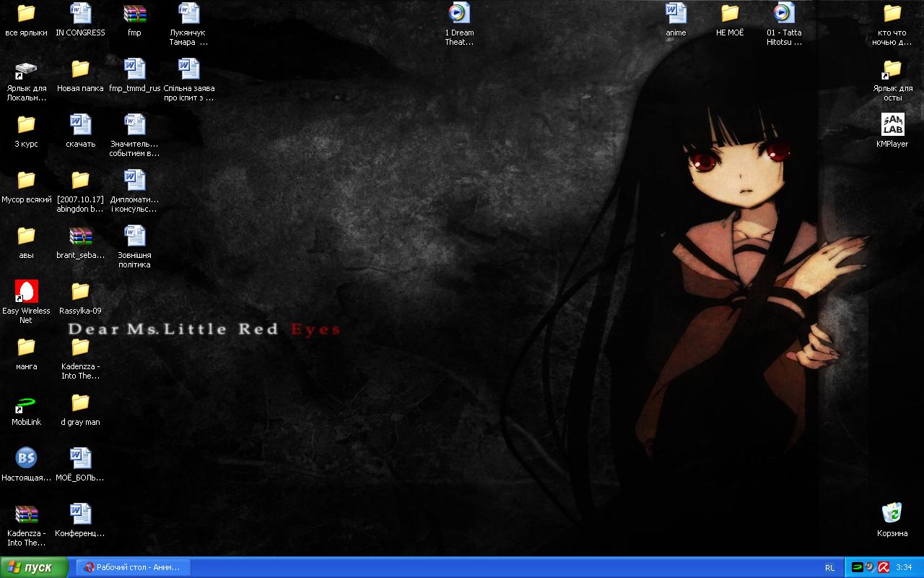Select the Rassylka-09 folder

80,291
